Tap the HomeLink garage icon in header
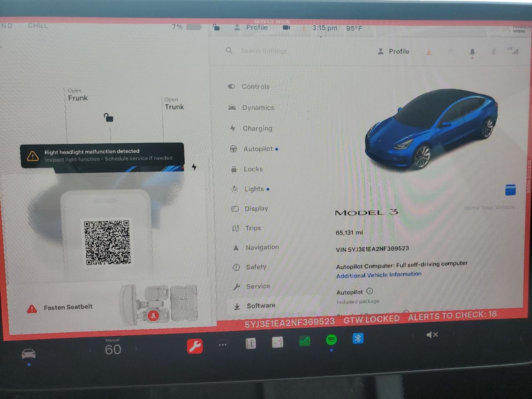This screenshot has width=532, height=399. tap(451, 52)
